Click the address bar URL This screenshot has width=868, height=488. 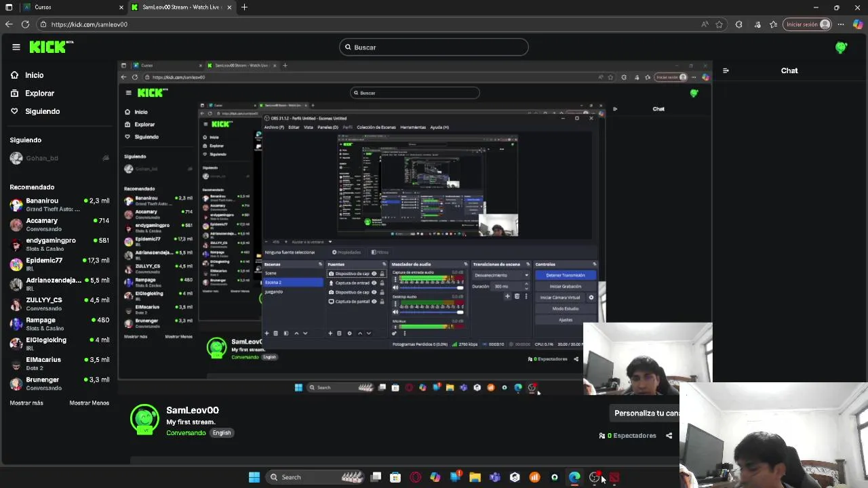[89, 24]
